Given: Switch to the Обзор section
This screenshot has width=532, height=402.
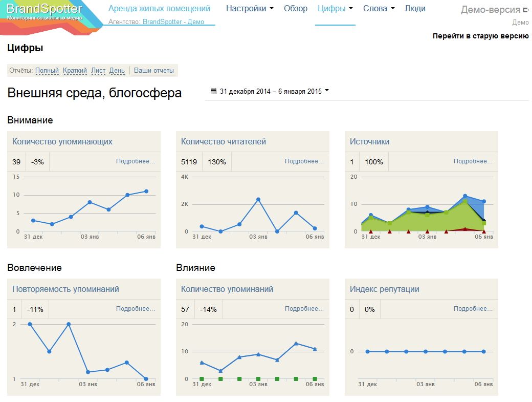Looking at the screenshot, I should [x=296, y=8].
